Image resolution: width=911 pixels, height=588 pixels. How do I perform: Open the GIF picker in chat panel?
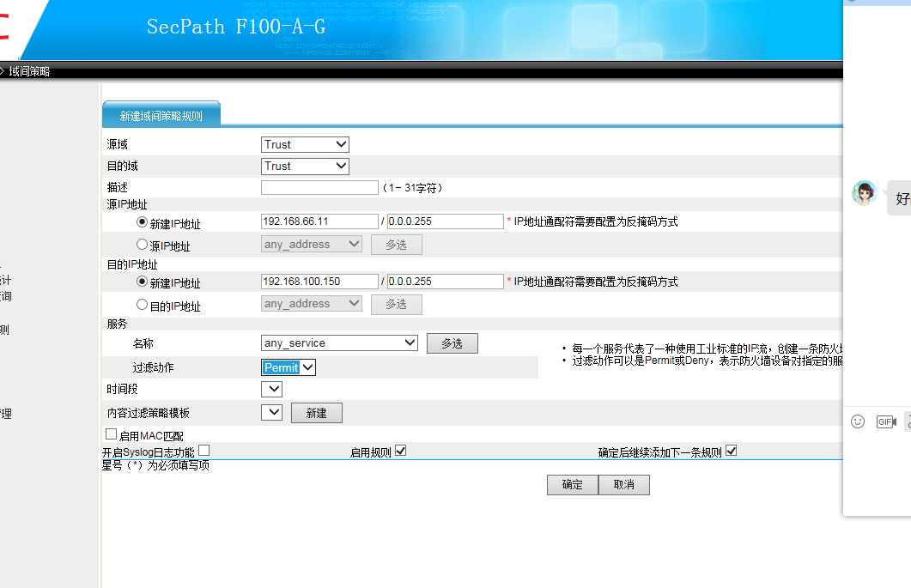886,421
